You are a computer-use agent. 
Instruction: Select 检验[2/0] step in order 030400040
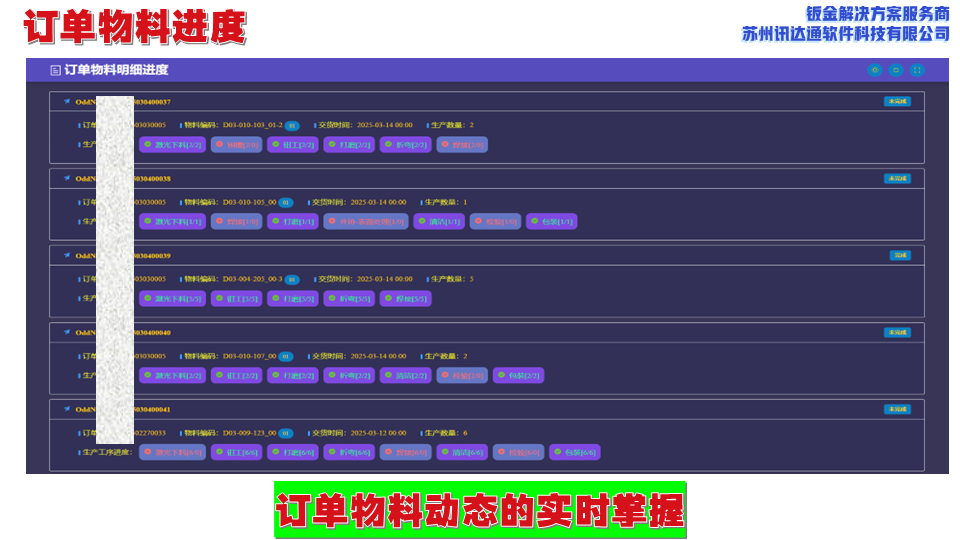pos(462,376)
